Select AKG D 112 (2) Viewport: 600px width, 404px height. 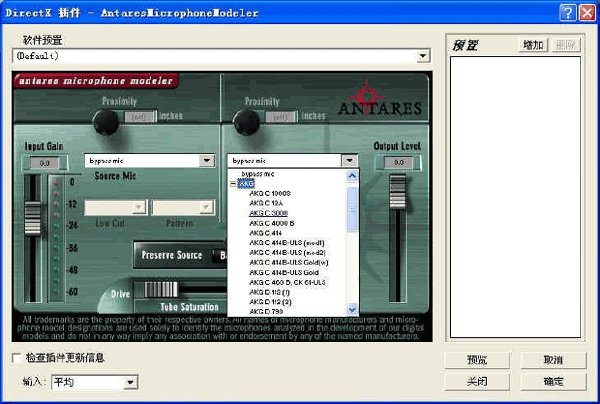coord(270,302)
